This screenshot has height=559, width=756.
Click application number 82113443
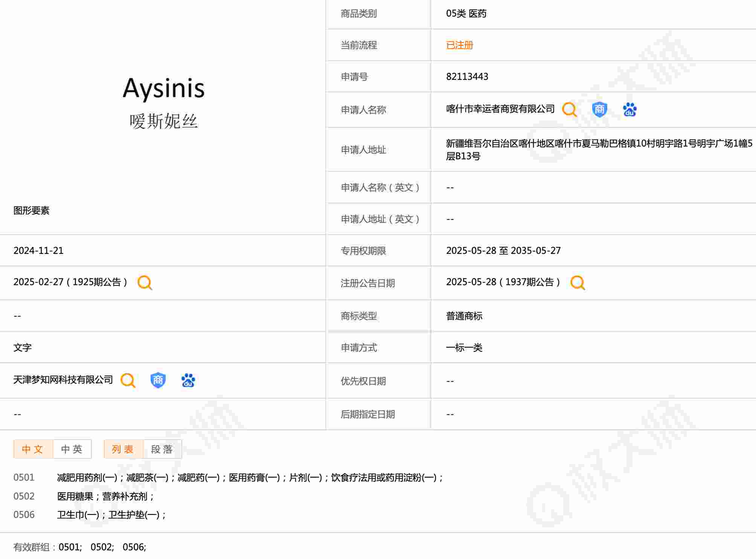467,76
